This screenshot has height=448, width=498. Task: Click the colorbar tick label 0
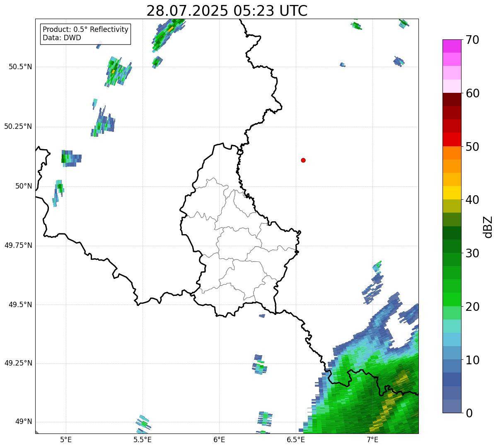coord(469,413)
